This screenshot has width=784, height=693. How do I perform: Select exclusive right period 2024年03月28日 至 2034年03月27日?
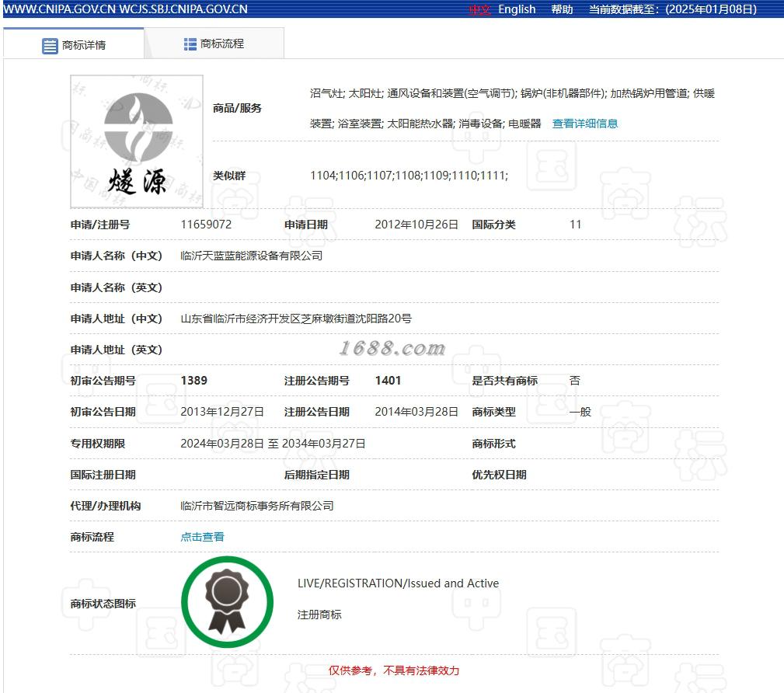tap(273, 444)
